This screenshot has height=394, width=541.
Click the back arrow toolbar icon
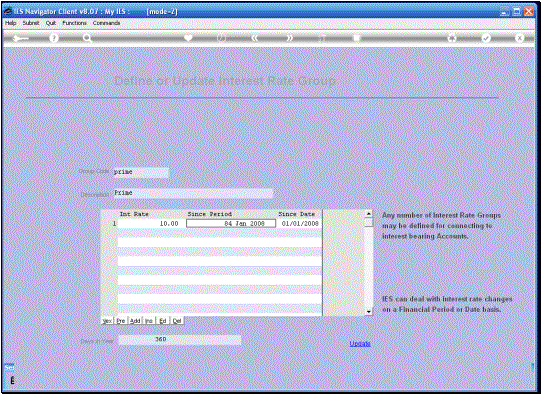tap(21, 38)
